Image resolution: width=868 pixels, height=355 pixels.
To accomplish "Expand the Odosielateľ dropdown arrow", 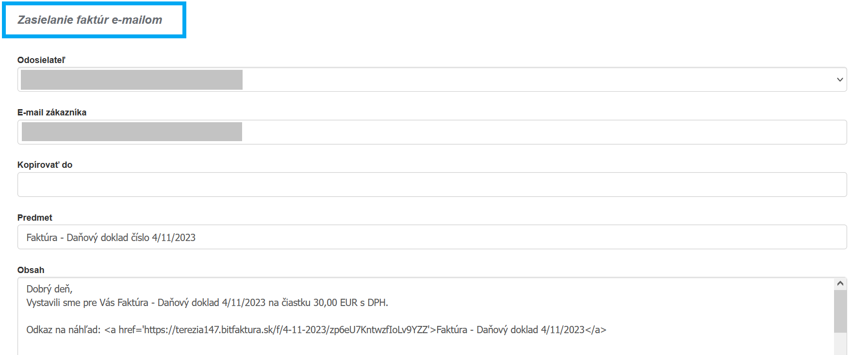I will (x=839, y=80).
